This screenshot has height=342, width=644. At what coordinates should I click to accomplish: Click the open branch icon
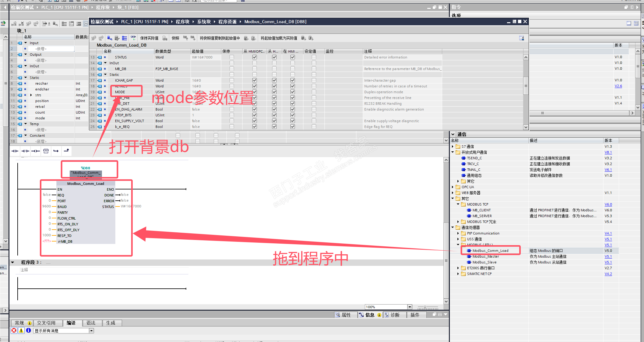coord(56,151)
